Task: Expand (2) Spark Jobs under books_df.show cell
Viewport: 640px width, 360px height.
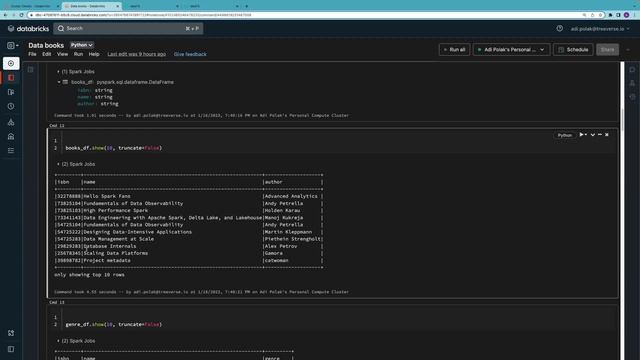Action: click(76, 164)
